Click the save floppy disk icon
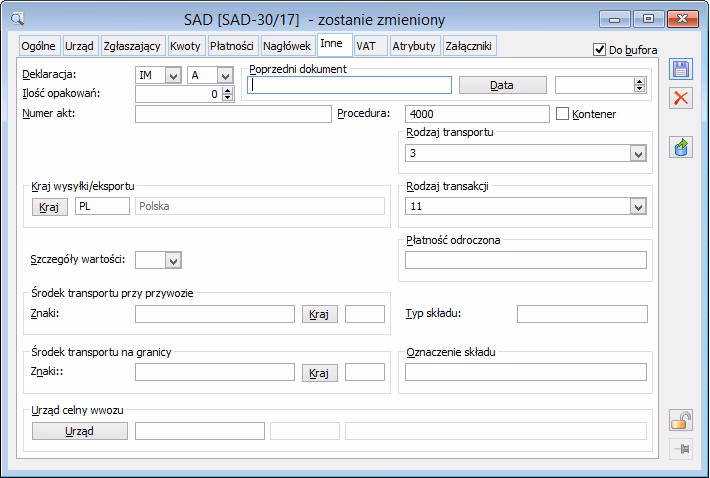 (682, 70)
